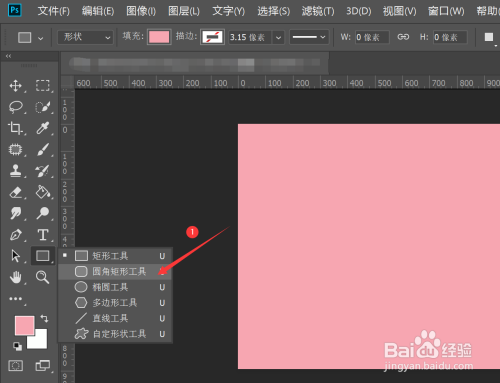Viewport: 500px width, 383px height.
Task: Collapse the tools panel double arrow
Action: pyautogui.click(x=8, y=56)
